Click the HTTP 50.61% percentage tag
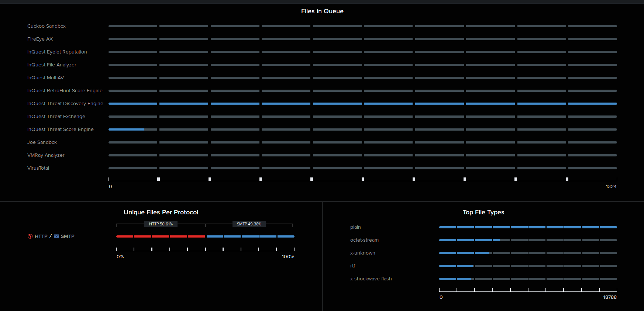The image size is (644, 311). click(161, 224)
